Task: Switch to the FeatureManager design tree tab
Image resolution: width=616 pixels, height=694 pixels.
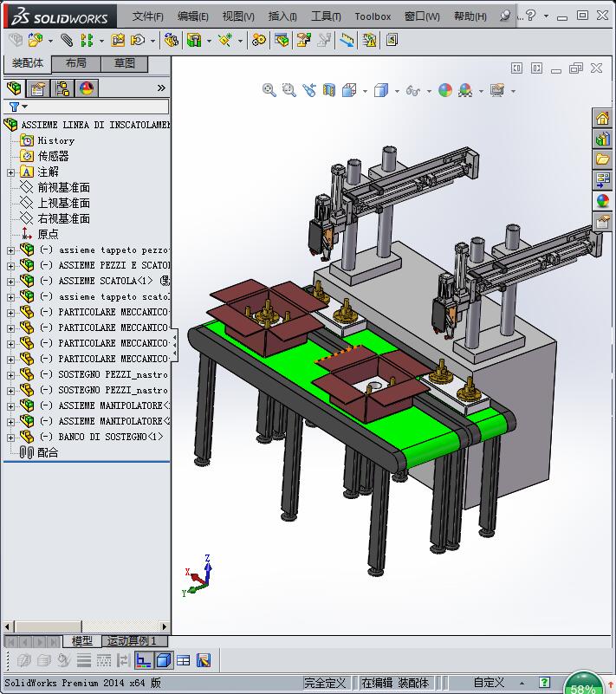Action: pos(14,88)
